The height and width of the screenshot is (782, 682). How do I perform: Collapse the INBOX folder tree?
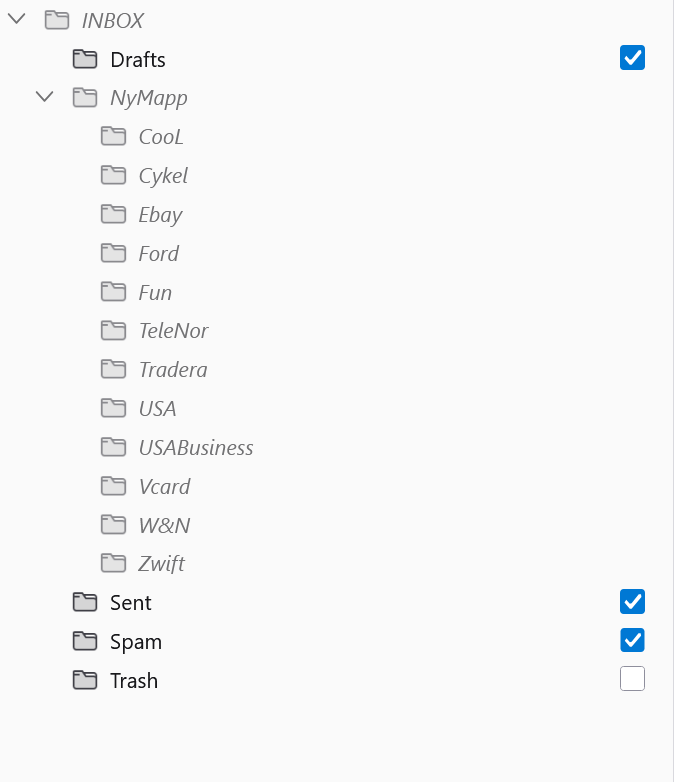click(x=17, y=19)
